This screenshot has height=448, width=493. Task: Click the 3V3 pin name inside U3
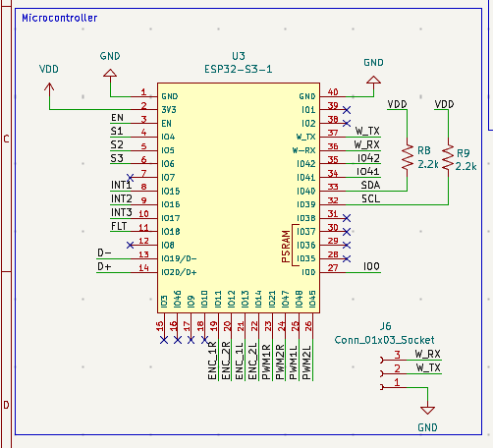click(x=169, y=110)
